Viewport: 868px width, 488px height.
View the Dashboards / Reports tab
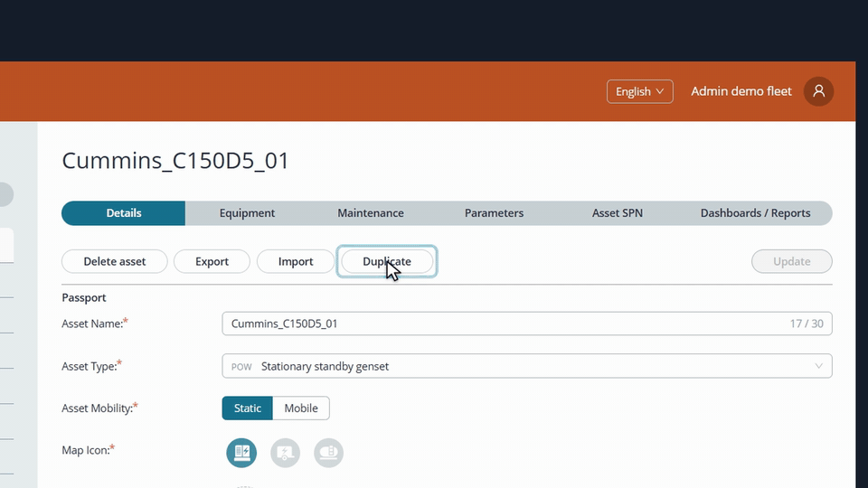(755, 213)
